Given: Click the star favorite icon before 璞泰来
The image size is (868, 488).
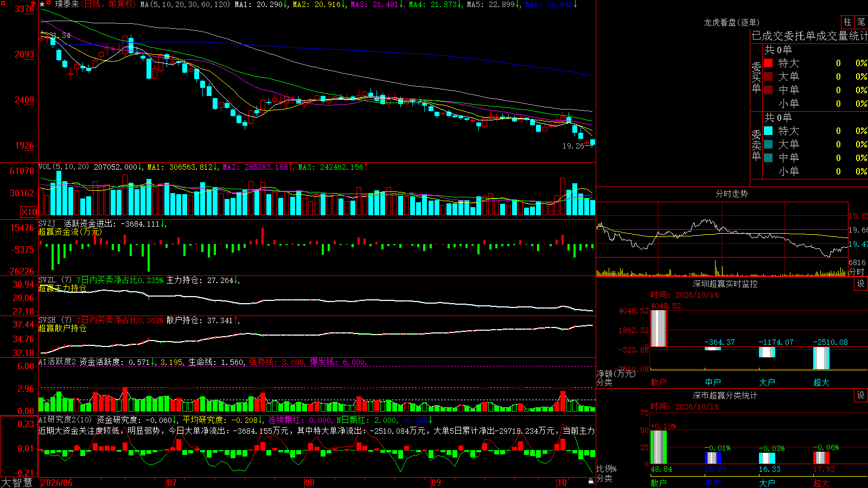Looking at the screenshot, I should [x=42, y=4].
